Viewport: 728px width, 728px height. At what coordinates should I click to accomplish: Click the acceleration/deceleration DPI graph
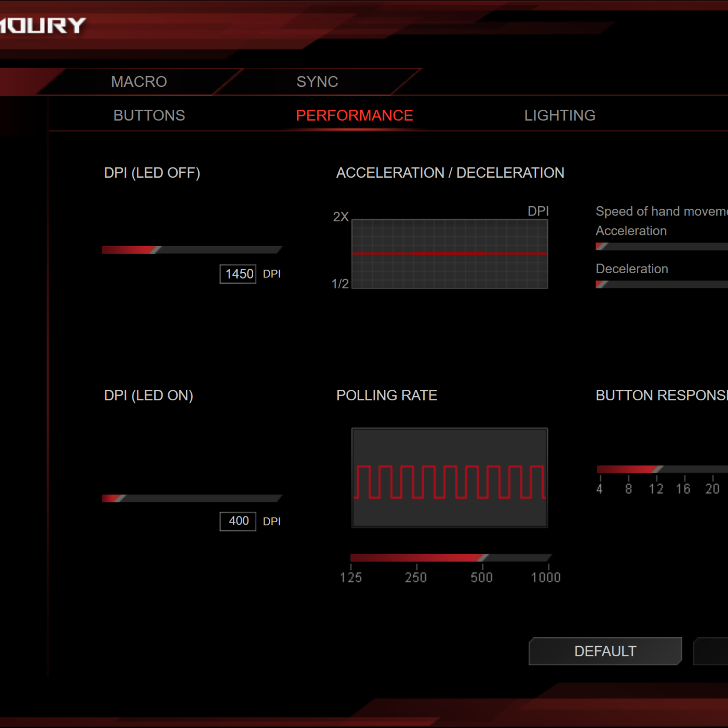tap(449, 254)
